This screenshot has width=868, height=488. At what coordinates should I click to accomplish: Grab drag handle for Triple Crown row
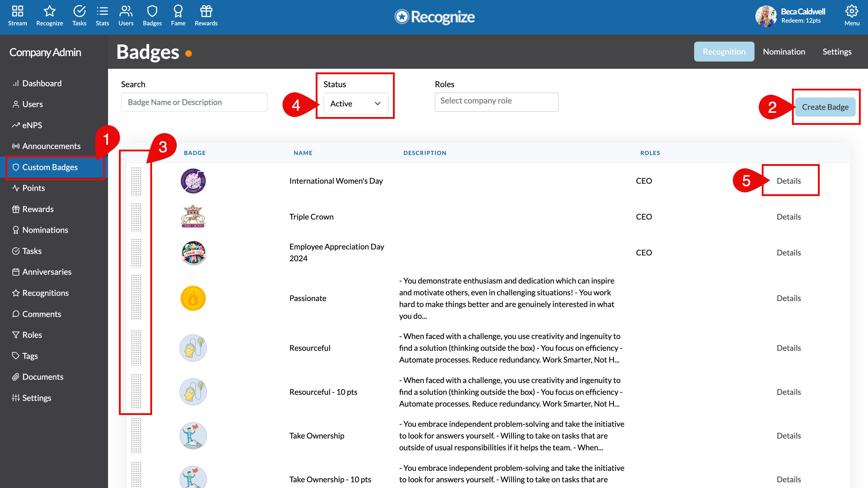pos(136,217)
